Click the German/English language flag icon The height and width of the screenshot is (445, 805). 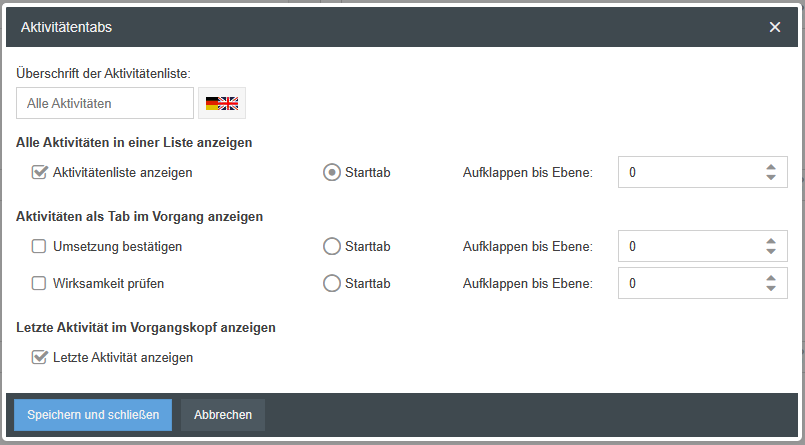(x=222, y=103)
